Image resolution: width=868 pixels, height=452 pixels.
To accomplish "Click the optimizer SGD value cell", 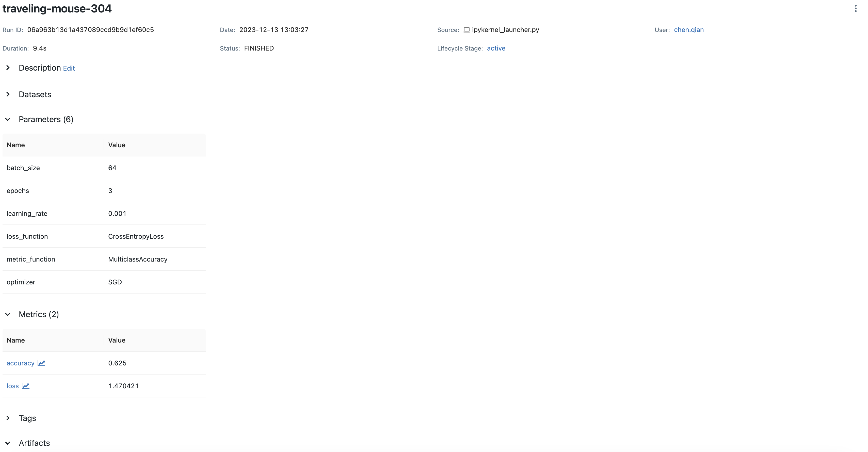I will [115, 282].
